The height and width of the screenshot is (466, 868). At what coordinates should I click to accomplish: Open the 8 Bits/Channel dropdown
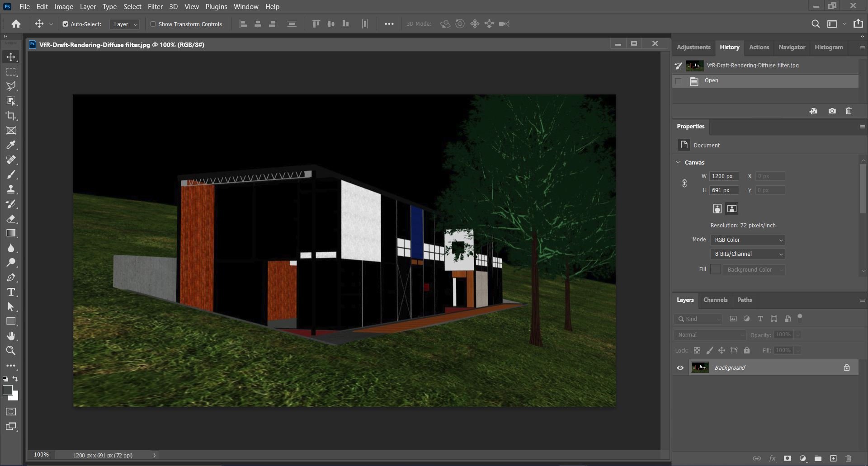[x=747, y=254]
